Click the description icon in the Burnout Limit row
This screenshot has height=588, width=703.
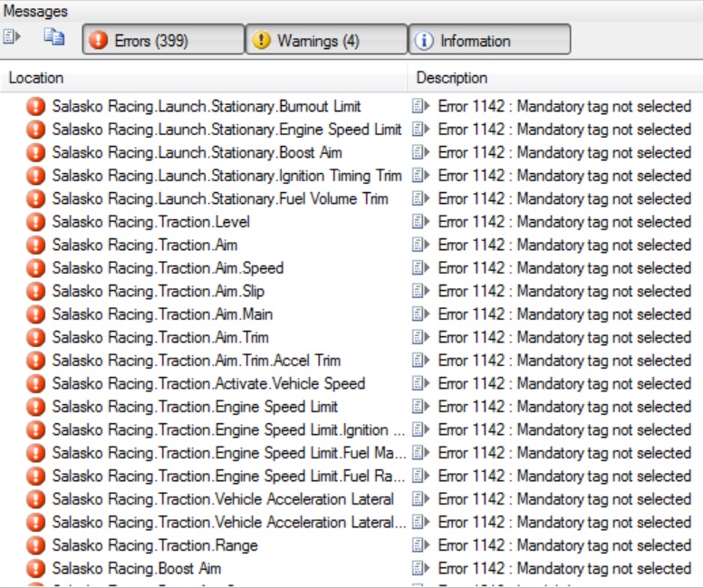tap(421, 107)
